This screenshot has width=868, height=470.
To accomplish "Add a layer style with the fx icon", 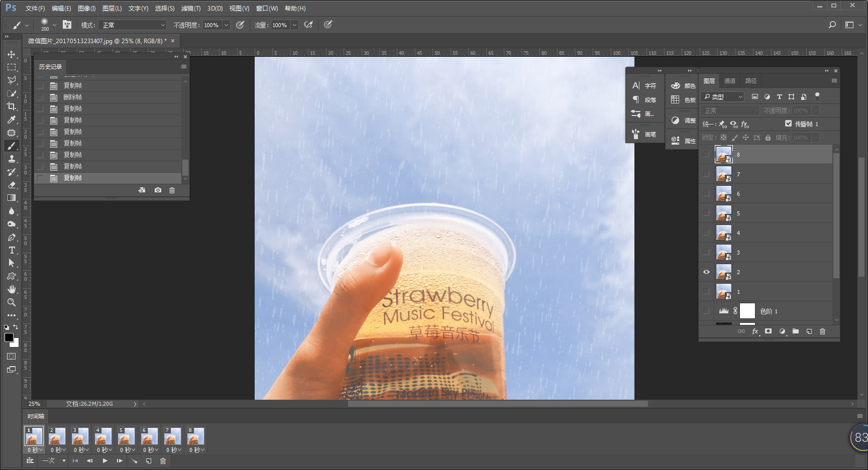I will (755, 331).
